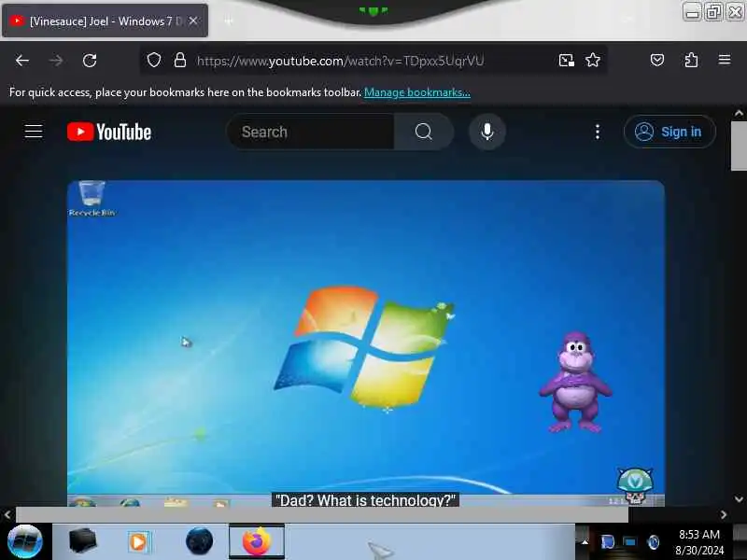Open the black box taskbar application icon
Image resolution: width=747 pixels, height=560 pixels.
(83, 541)
